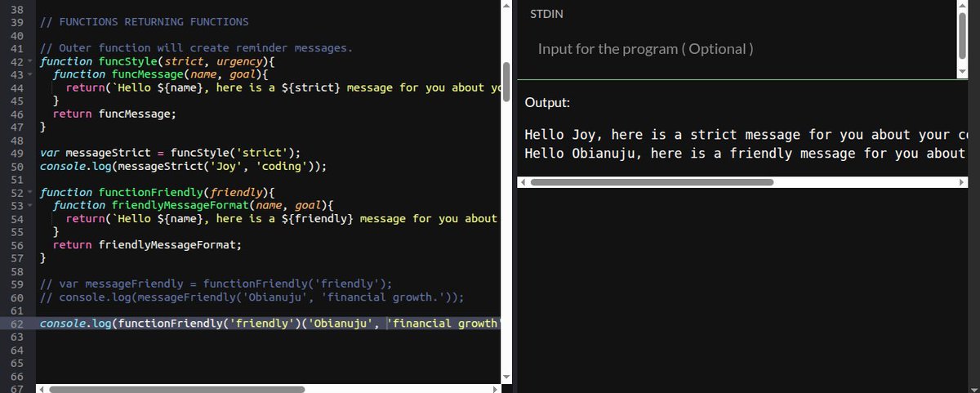Click the editor horizontal scrollbar right arrow

(x=496, y=389)
